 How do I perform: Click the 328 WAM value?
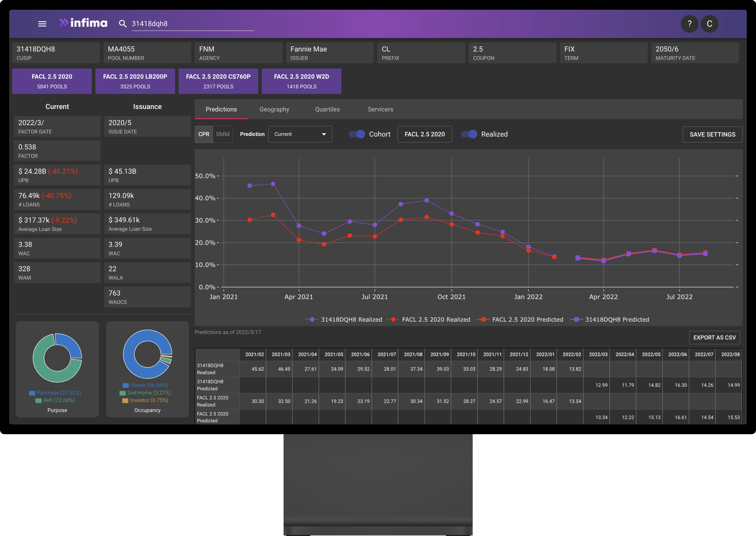tap(24, 269)
